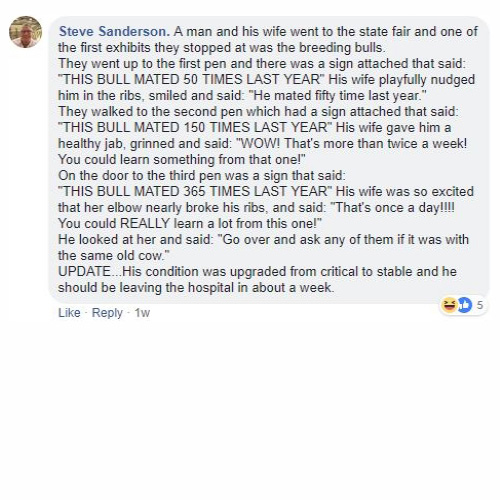Viewport: 500px width, 500px height.
Task: Click the blue thumbs-up reaction icon
Action: [x=465, y=305]
